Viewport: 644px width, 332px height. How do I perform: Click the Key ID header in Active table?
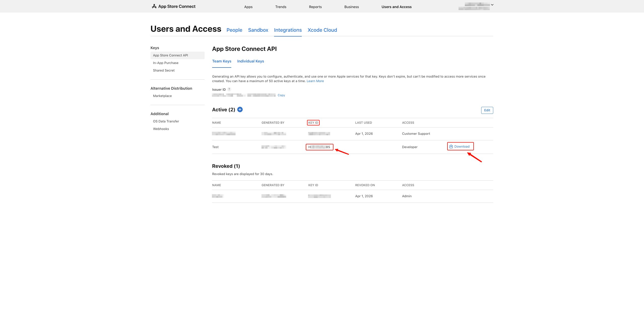tap(313, 123)
